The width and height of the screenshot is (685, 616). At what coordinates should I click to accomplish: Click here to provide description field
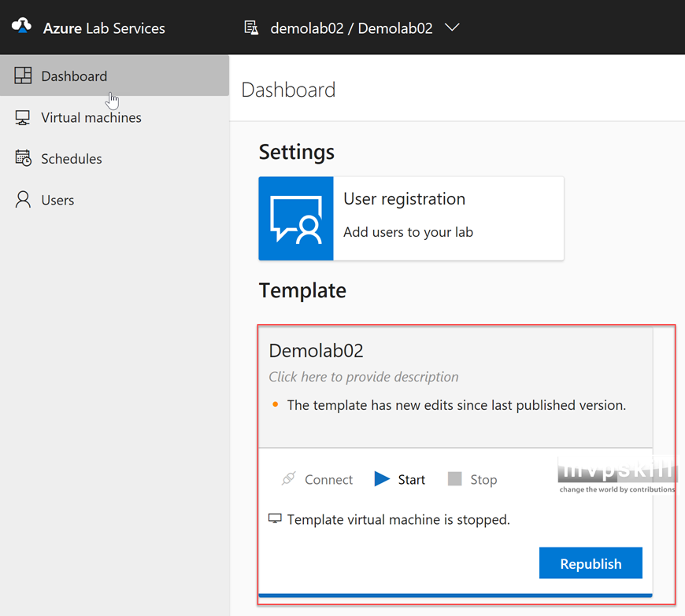coord(364,377)
